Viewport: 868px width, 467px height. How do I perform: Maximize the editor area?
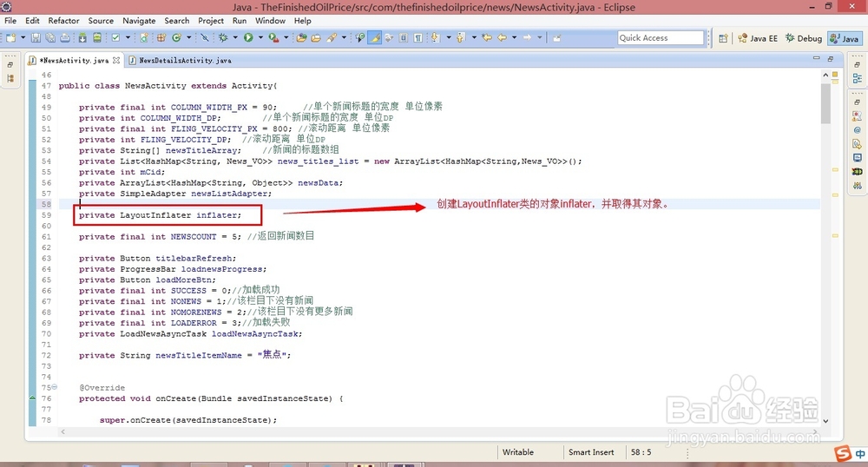click(831, 58)
